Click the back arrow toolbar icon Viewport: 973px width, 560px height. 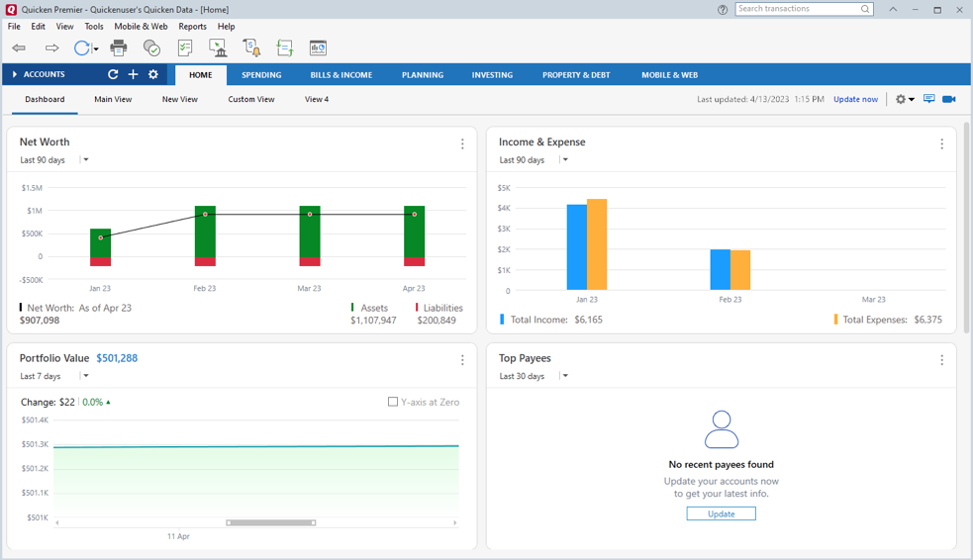pos(19,47)
